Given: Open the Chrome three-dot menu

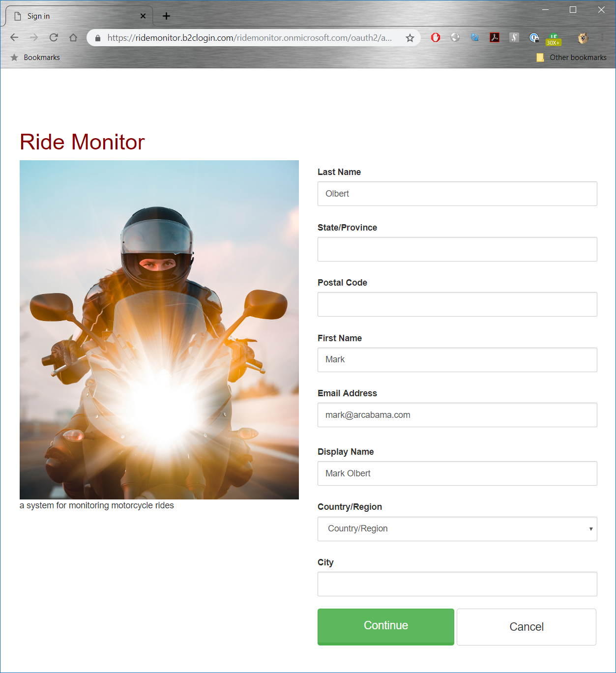Looking at the screenshot, I should coord(602,37).
